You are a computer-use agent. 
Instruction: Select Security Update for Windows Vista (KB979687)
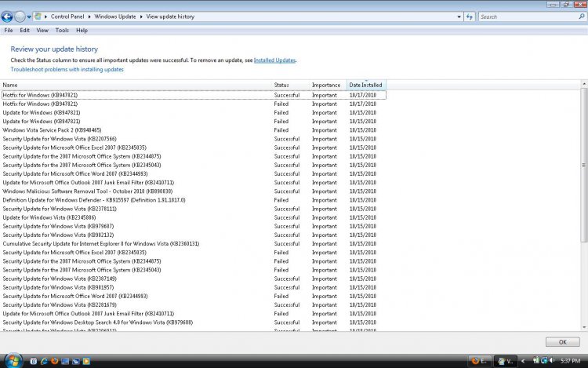click(194, 226)
